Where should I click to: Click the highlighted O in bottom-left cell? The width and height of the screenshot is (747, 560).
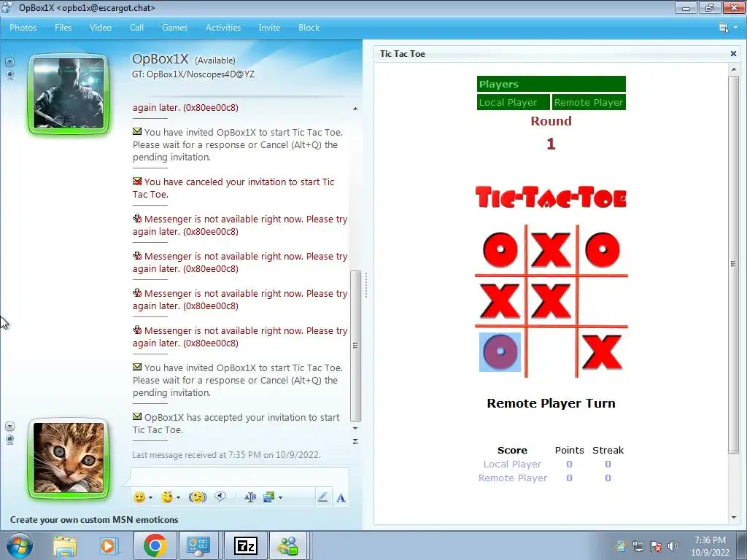500,352
